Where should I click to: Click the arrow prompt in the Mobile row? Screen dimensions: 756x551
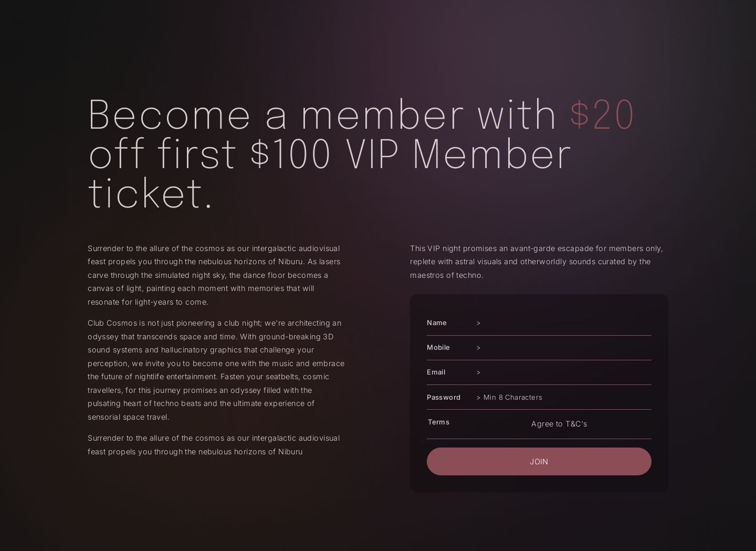point(478,348)
